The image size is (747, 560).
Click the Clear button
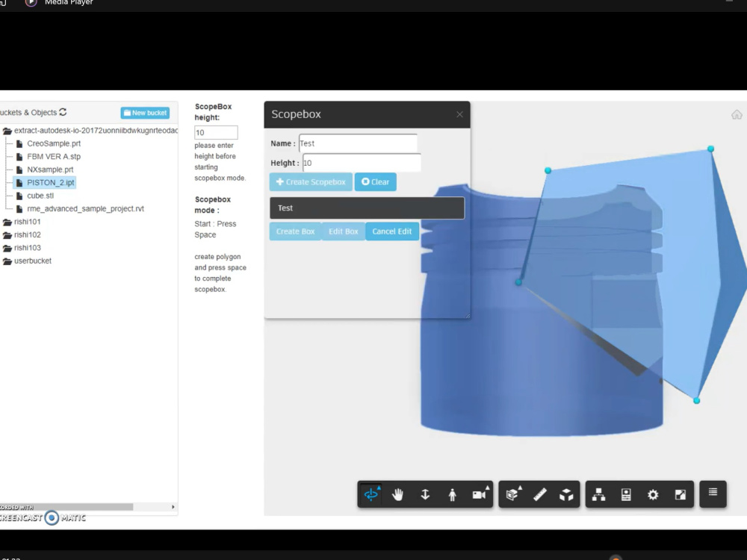[x=376, y=182]
